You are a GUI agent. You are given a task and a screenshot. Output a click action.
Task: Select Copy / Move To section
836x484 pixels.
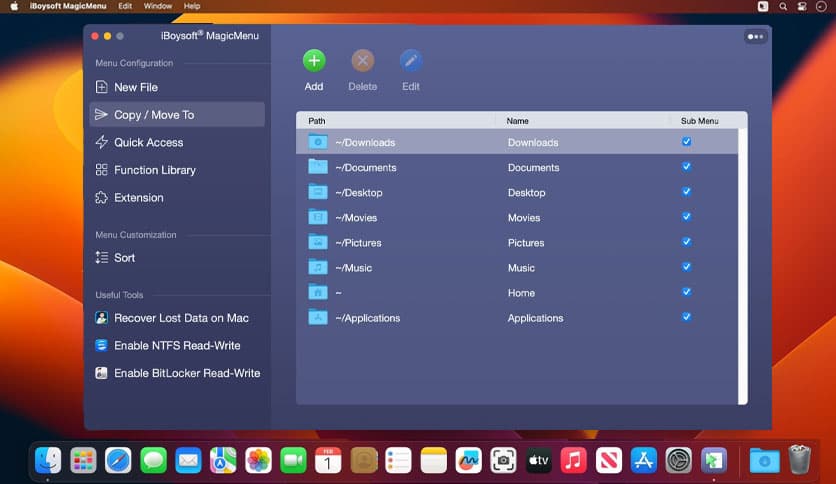coord(177,115)
